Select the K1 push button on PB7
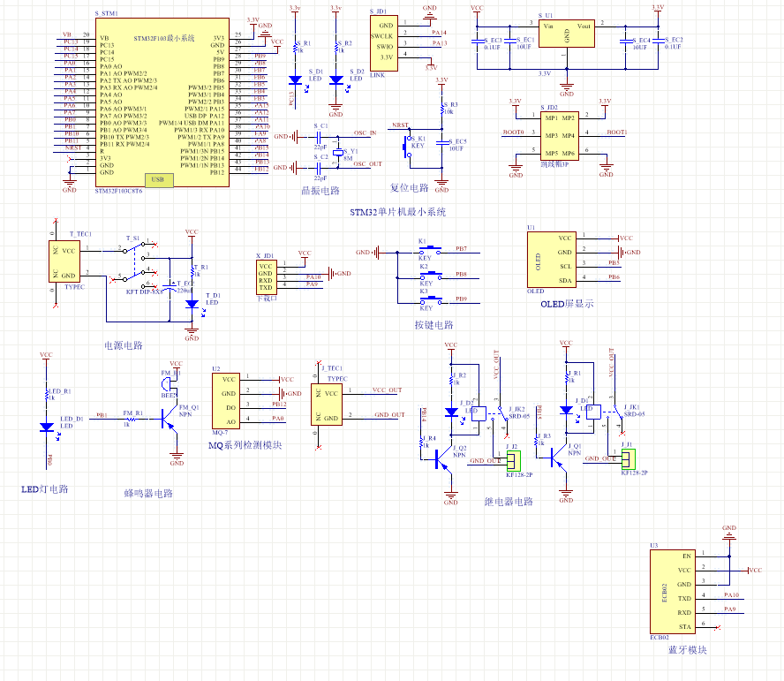Viewport: 784px width, 681px height. (x=424, y=252)
